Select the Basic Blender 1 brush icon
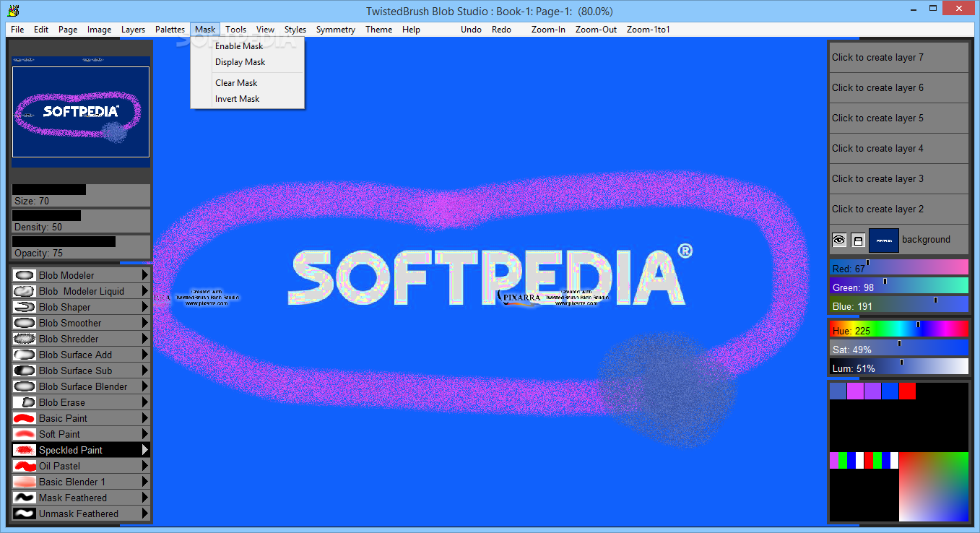Screen dimensions: 980x533 point(25,482)
